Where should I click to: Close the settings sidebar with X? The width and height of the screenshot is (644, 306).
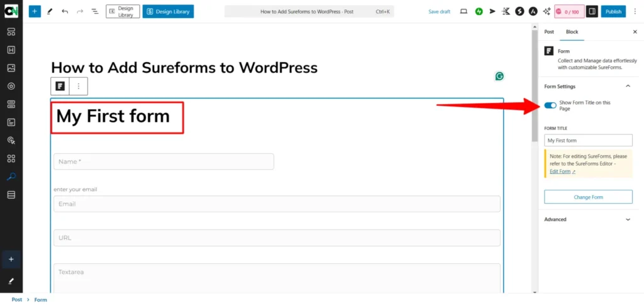(x=635, y=31)
